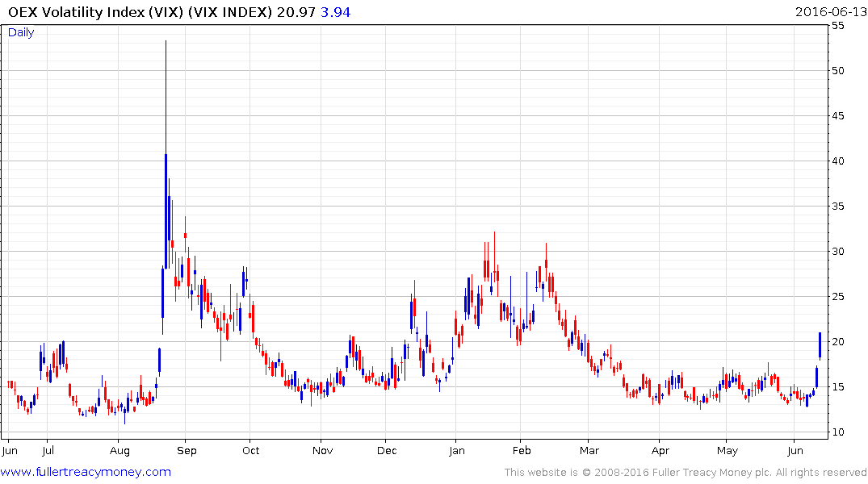
Task: Click the 'Jan' x-axis label
Action: [457, 451]
